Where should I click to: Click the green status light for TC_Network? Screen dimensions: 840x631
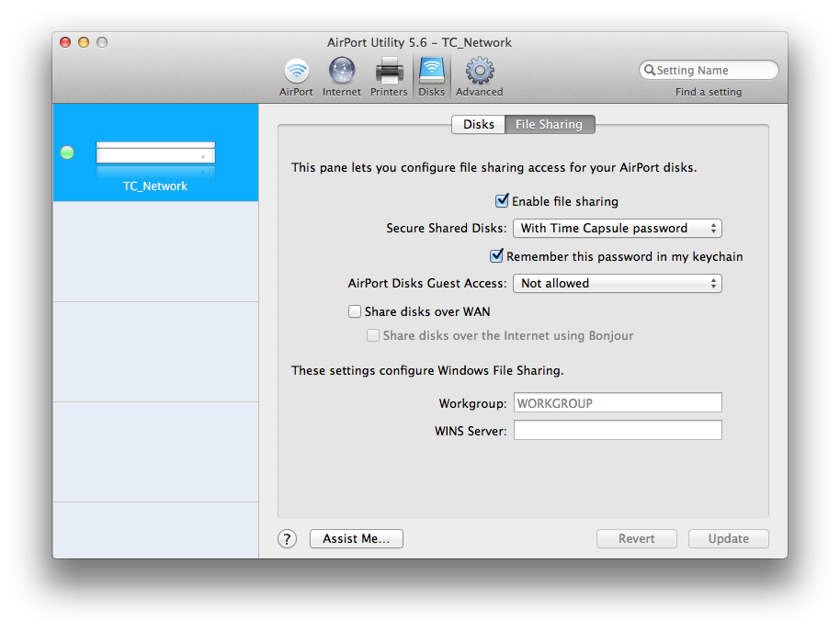[x=67, y=152]
